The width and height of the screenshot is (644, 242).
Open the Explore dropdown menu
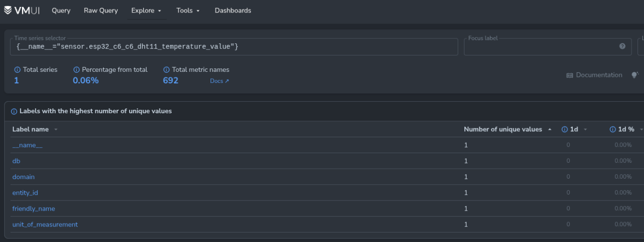click(x=146, y=10)
